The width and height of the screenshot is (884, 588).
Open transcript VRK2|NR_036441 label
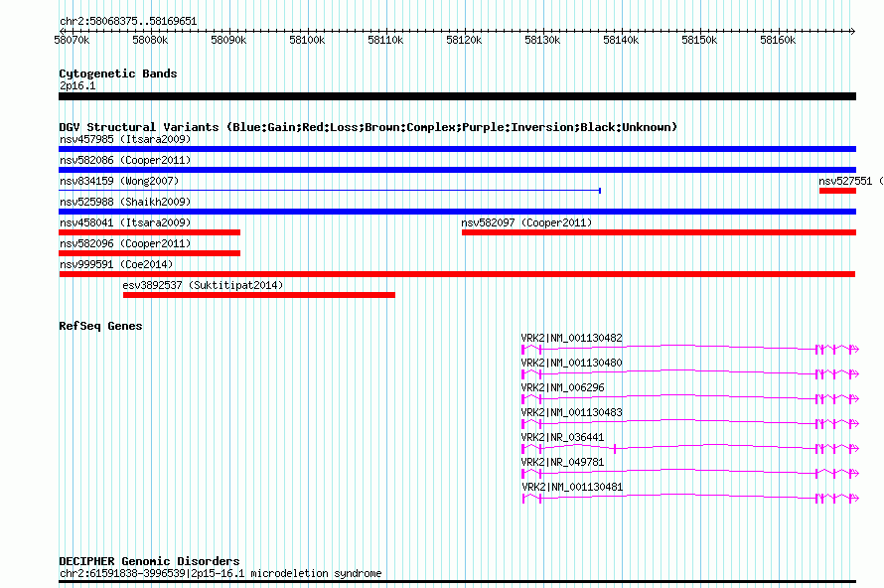coord(562,437)
